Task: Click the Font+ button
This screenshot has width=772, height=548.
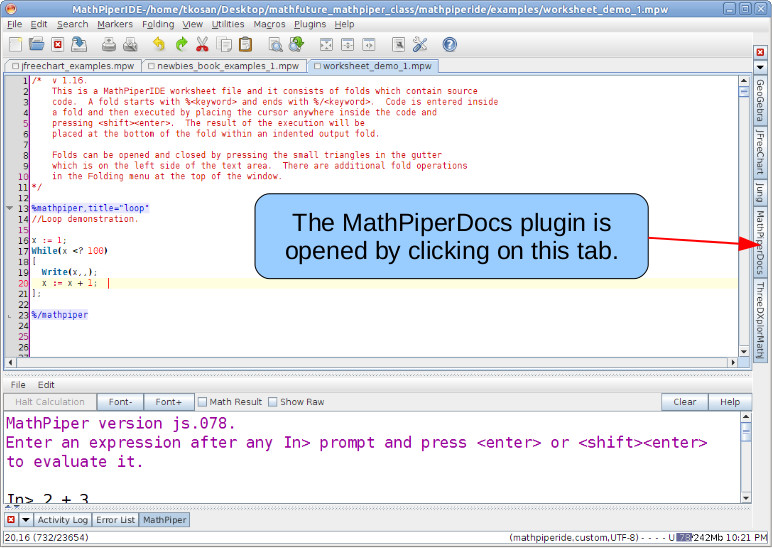Action: (x=168, y=402)
